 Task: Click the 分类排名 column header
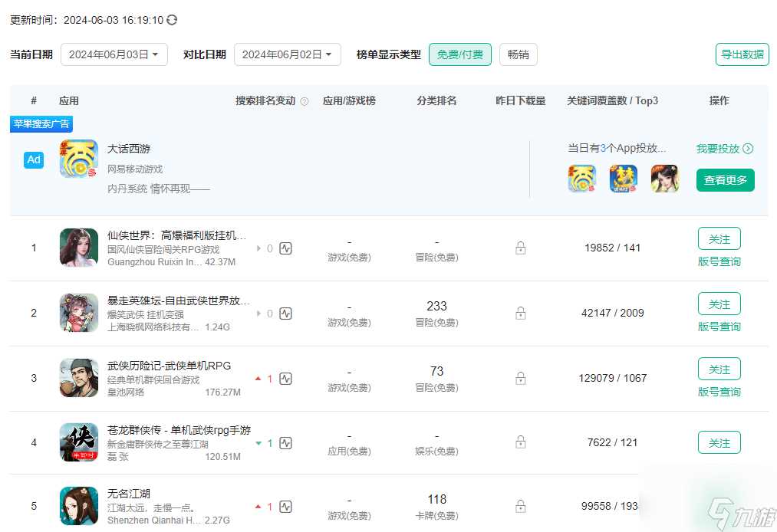tap(436, 100)
